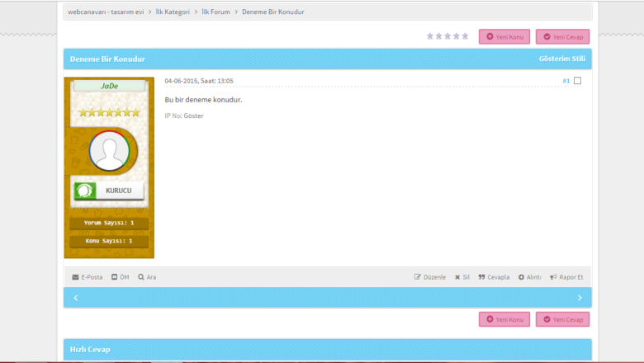Open JaDe's user profile name
644x363 pixels.
pyautogui.click(x=109, y=86)
